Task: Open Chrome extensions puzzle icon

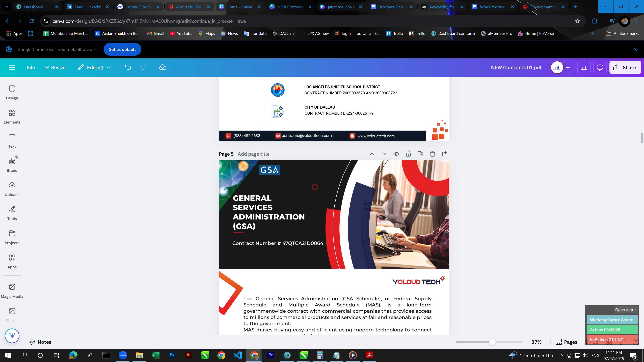Action: tap(595, 21)
